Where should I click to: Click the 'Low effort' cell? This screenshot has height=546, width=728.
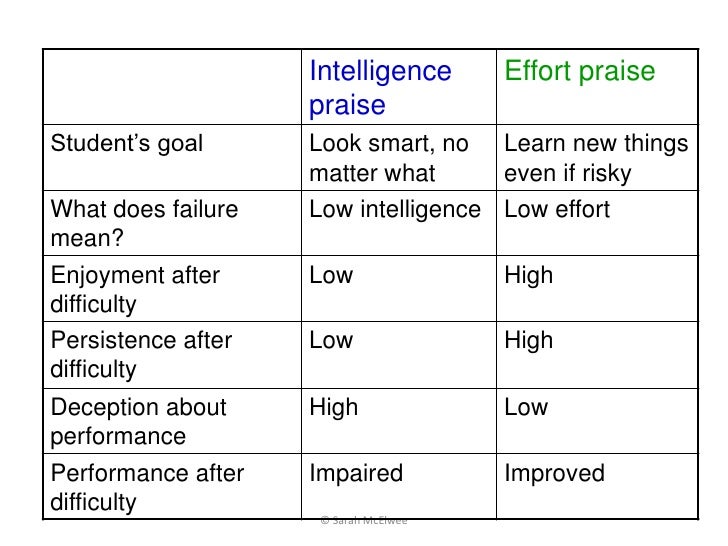point(557,209)
